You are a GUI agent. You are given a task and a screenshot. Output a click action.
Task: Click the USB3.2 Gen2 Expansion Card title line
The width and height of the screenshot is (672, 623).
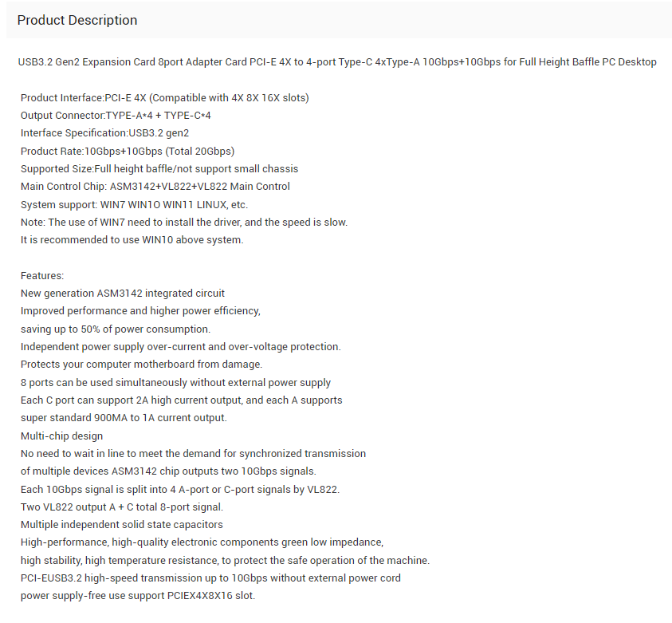pos(337,61)
